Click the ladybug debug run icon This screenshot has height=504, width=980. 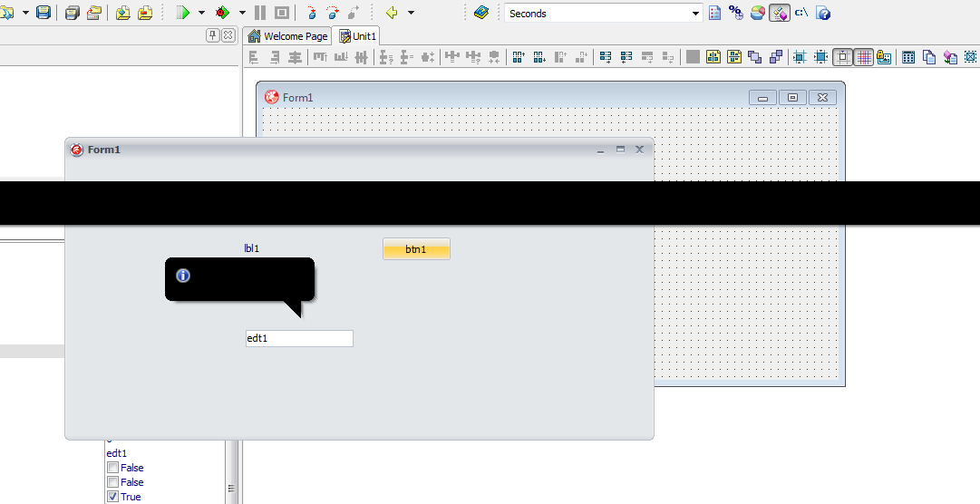222,13
